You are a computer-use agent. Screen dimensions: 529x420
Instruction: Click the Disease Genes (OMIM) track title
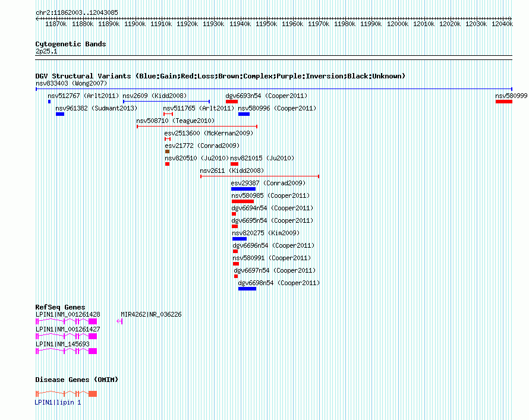coord(77,380)
